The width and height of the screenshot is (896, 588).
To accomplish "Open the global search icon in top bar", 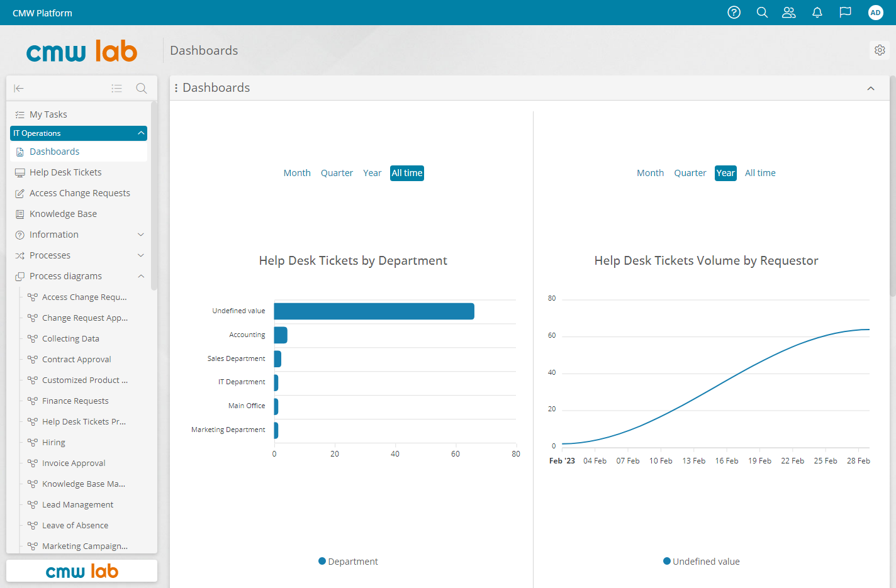I will click(762, 13).
